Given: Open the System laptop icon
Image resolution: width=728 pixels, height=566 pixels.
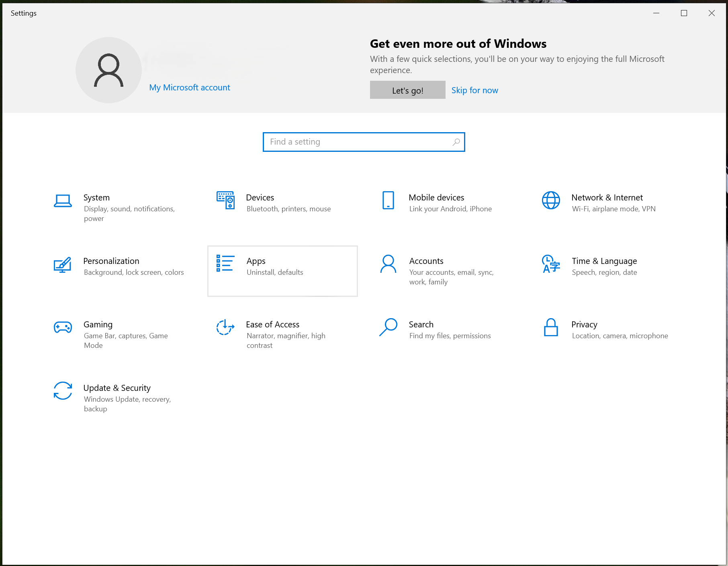Looking at the screenshot, I should [x=63, y=201].
